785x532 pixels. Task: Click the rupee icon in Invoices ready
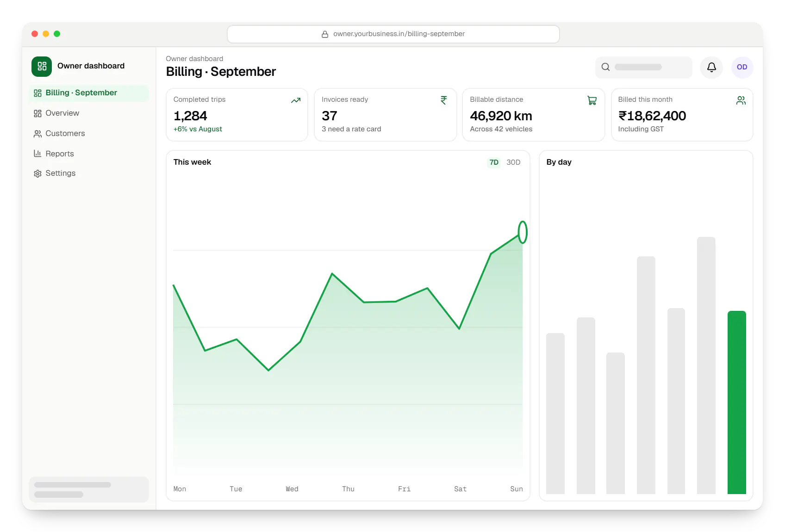click(444, 100)
